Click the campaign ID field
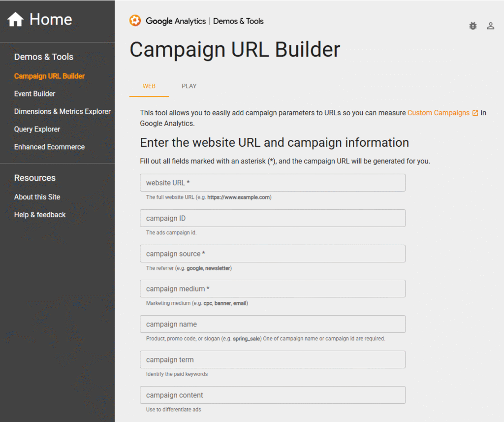Image resolution: width=504 pixels, height=422 pixels. [x=272, y=218]
